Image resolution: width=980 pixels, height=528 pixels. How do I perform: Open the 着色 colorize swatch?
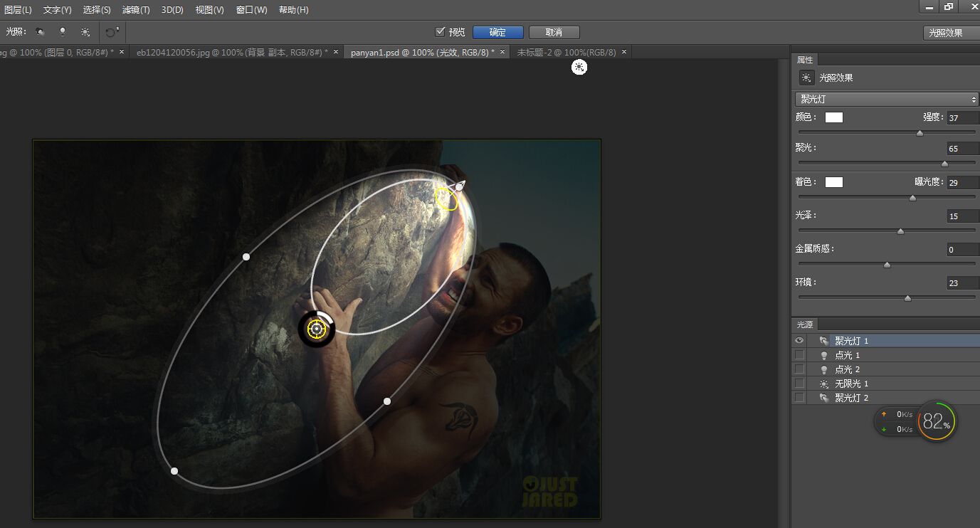coord(834,182)
